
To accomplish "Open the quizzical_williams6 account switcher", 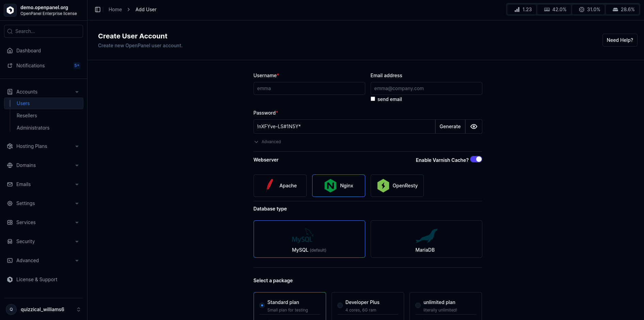I will pyautogui.click(x=44, y=309).
